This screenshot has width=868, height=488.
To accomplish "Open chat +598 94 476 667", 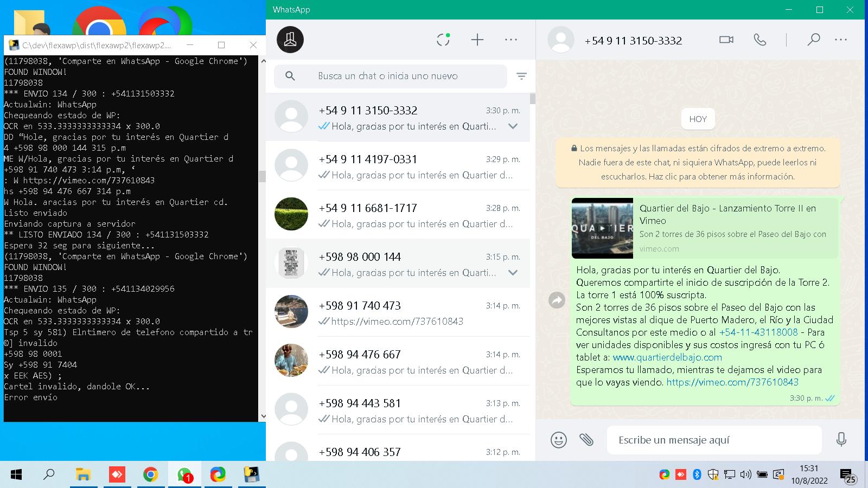I will (398, 361).
